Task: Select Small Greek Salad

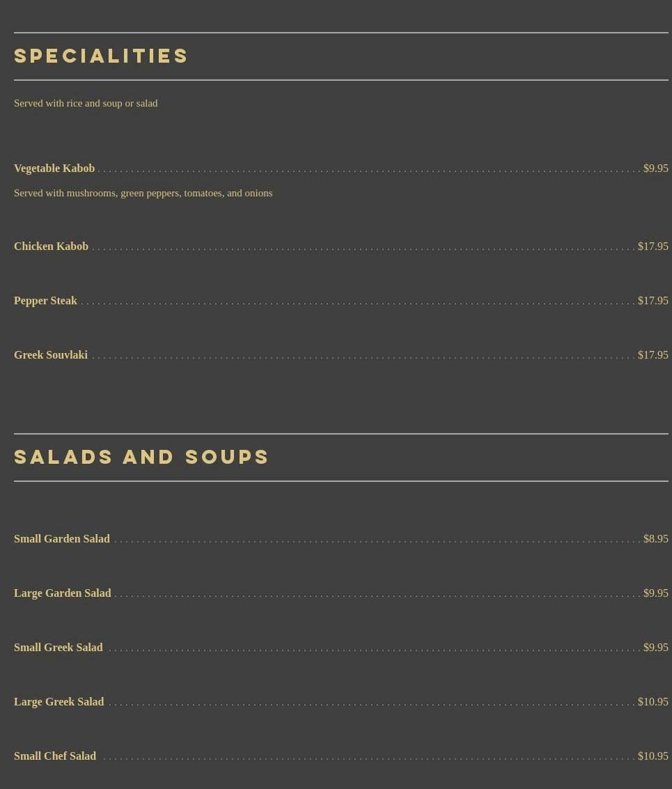Action: tap(58, 647)
